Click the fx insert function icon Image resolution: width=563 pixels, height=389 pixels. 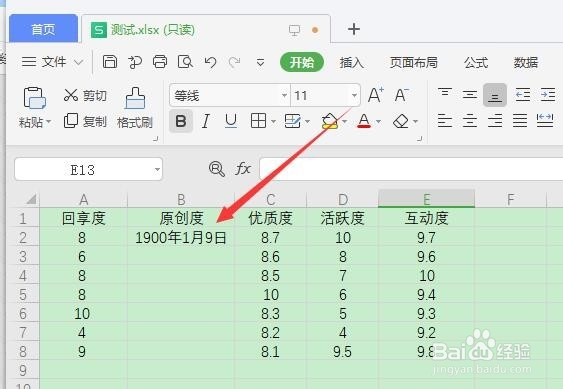coord(243,168)
